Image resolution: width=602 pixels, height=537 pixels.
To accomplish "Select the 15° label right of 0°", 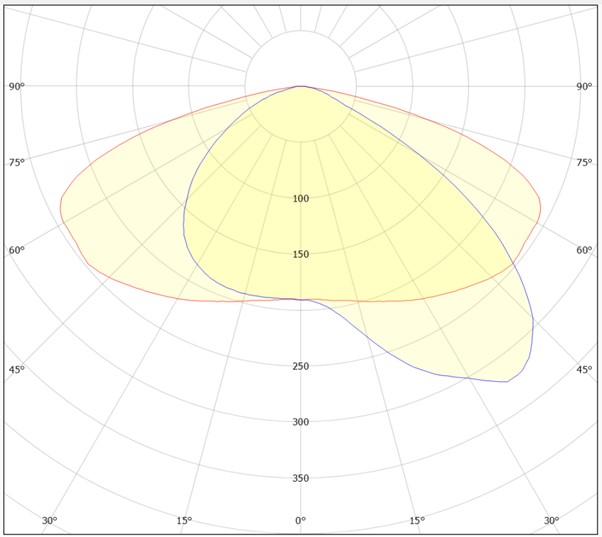I will (417, 521).
